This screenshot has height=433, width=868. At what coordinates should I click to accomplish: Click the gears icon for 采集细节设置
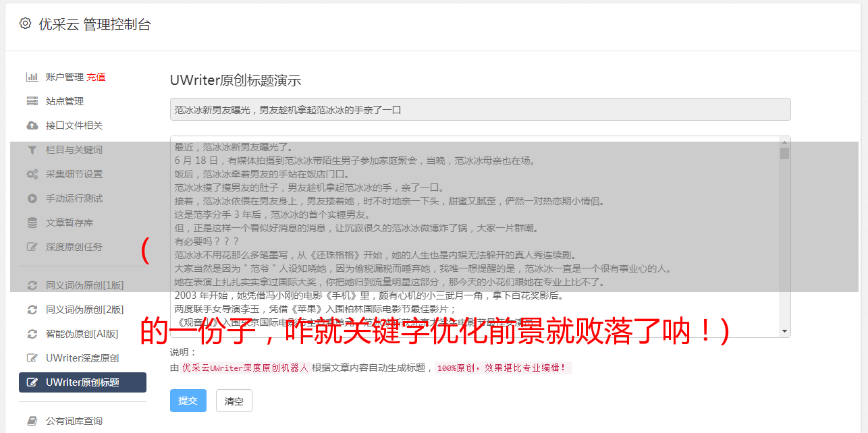coord(32,174)
